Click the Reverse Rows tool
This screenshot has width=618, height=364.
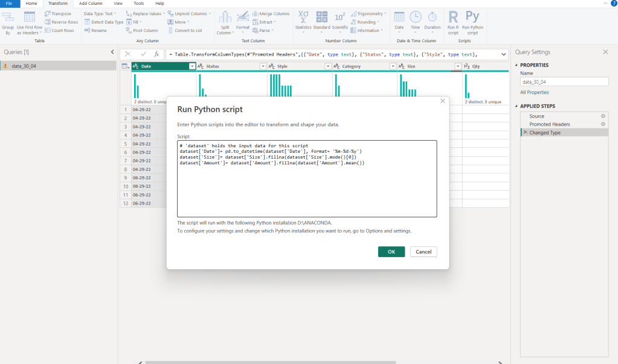[x=64, y=22]
